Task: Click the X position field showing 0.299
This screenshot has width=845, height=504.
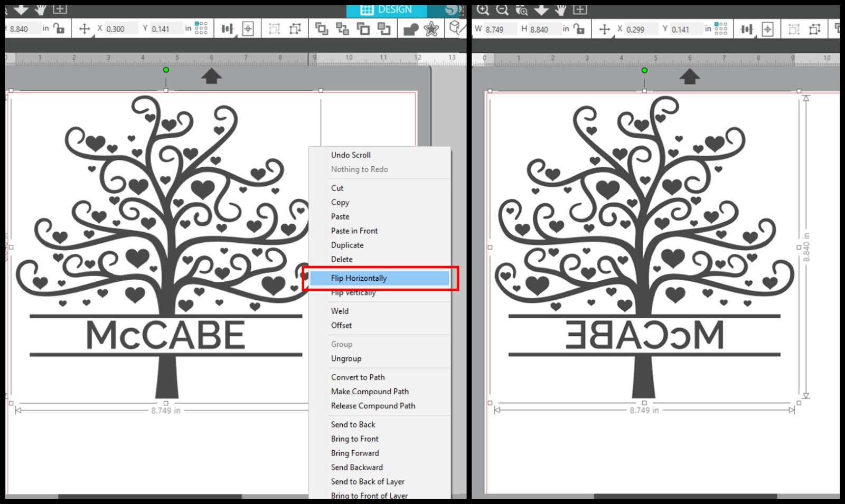Action: (641, 29)
